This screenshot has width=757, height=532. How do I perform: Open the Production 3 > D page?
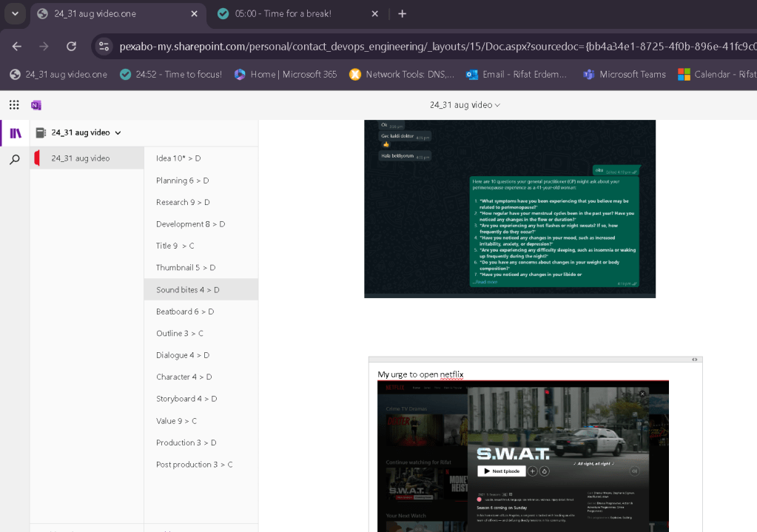click(x=201, y=442)
